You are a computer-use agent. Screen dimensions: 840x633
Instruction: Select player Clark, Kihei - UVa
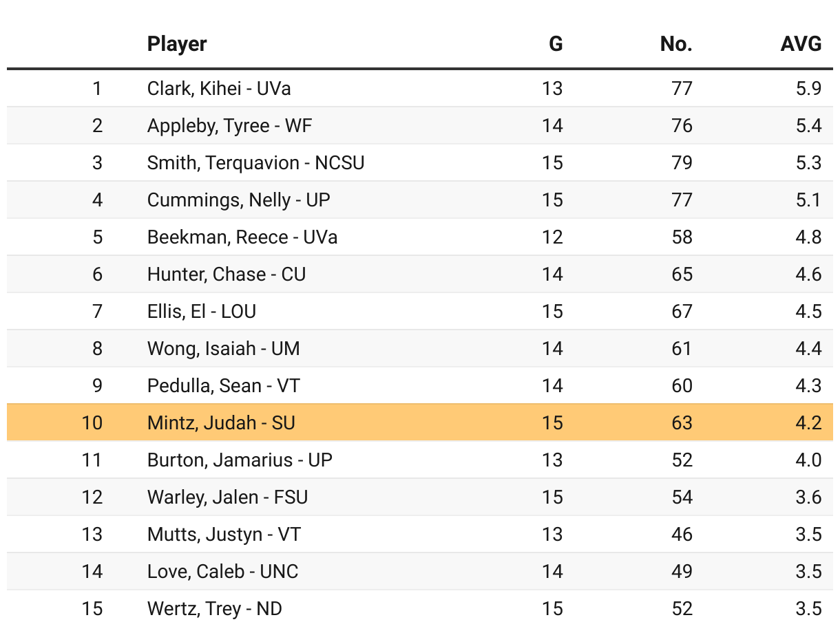pyautogui.click(x=219, y=89)
